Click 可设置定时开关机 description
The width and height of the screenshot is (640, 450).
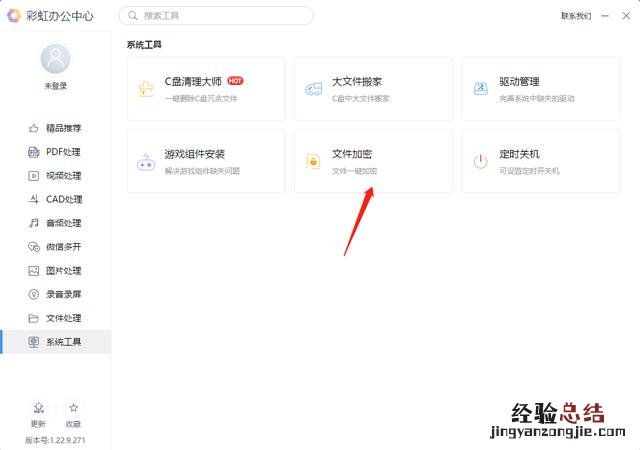point(529,171)
